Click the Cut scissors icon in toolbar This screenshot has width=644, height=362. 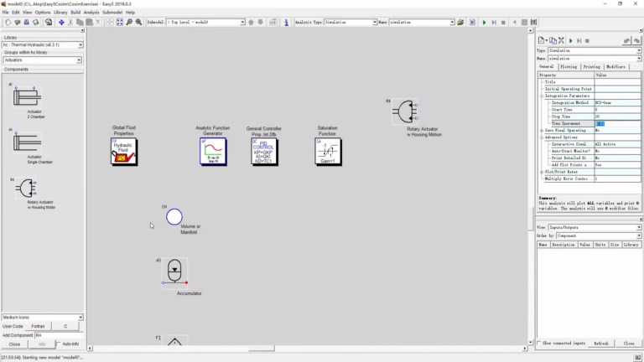[x=70, y=22]
